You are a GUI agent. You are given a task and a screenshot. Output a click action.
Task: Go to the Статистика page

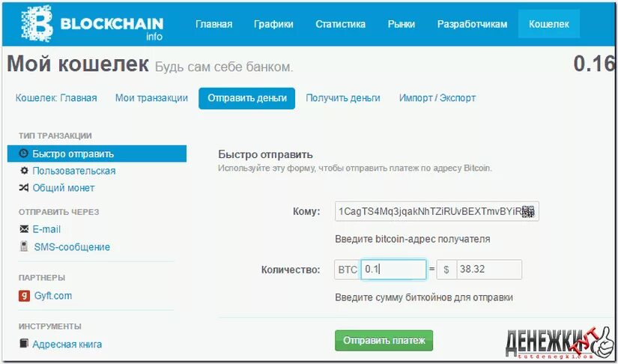click(x=340, y=24)
